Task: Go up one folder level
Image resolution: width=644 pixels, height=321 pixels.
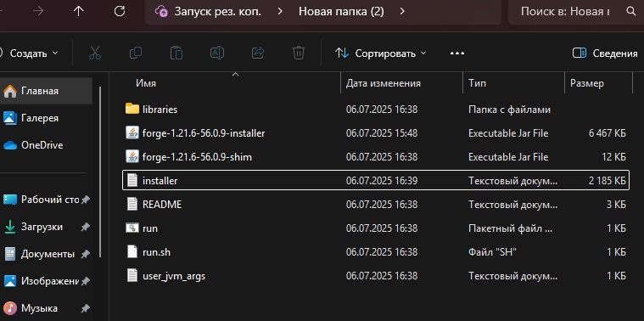Action: pos(78,12)
